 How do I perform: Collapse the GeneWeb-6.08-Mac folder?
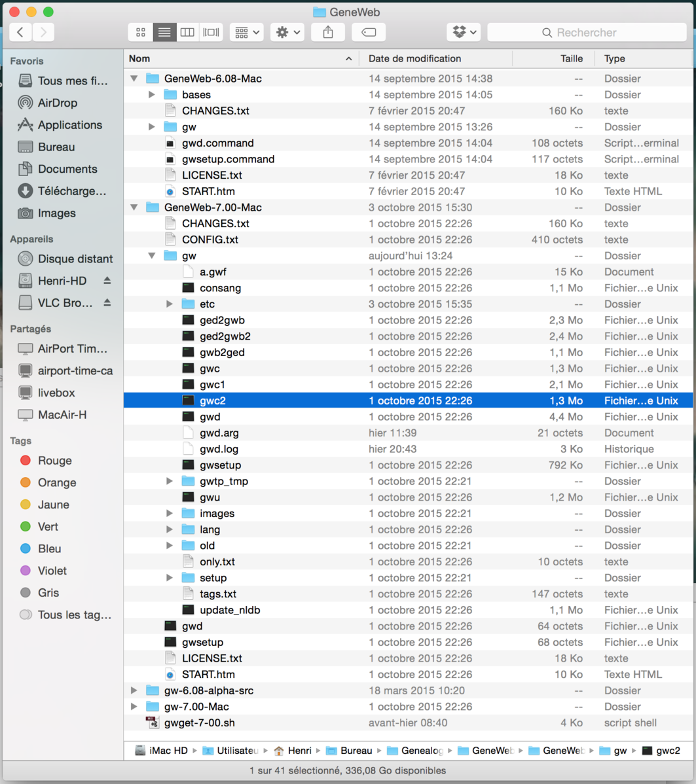(x=134, y=79)
